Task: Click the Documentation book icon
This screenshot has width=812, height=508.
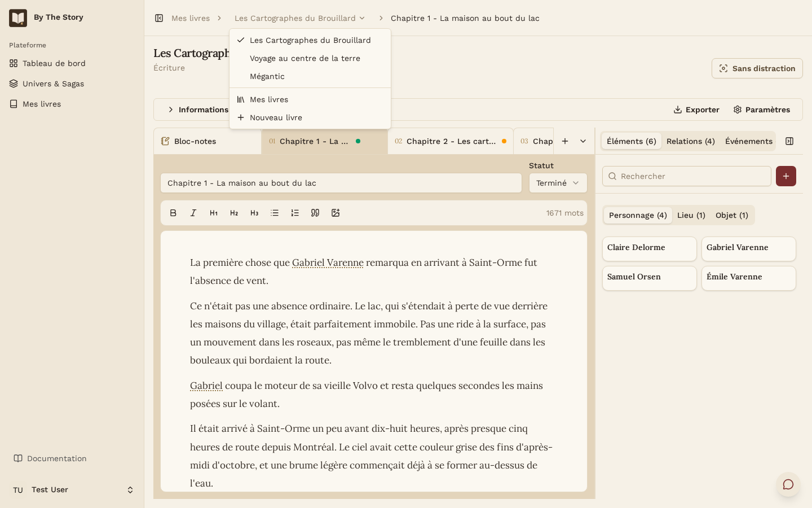Action: [18, 458]
